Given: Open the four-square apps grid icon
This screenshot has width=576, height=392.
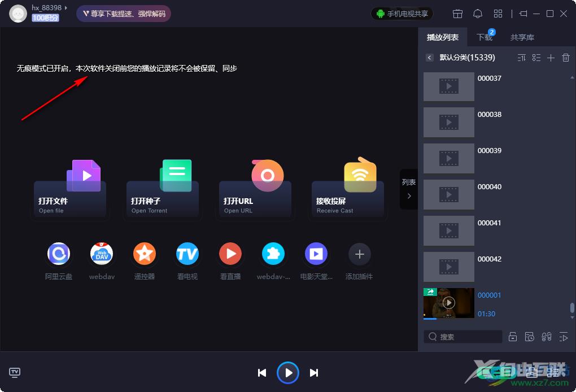Looking at the screenshot, I should point(498,14).
